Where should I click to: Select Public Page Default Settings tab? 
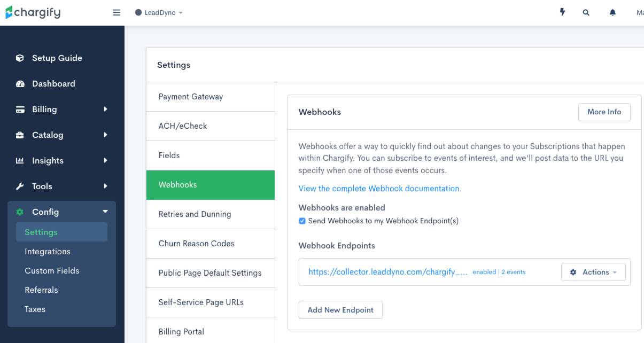point(211,273)
